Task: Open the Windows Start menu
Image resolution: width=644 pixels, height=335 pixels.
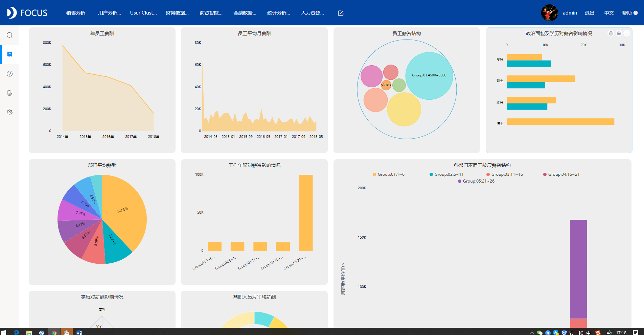Action: tap(3, 333)
